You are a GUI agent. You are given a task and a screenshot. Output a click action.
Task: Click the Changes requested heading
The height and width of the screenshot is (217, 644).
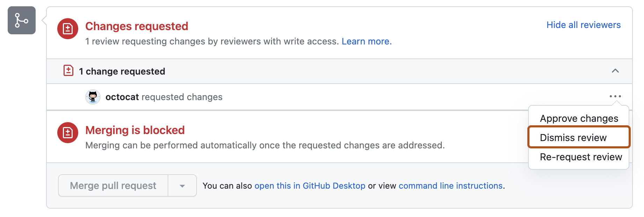[x=137, y=26]
